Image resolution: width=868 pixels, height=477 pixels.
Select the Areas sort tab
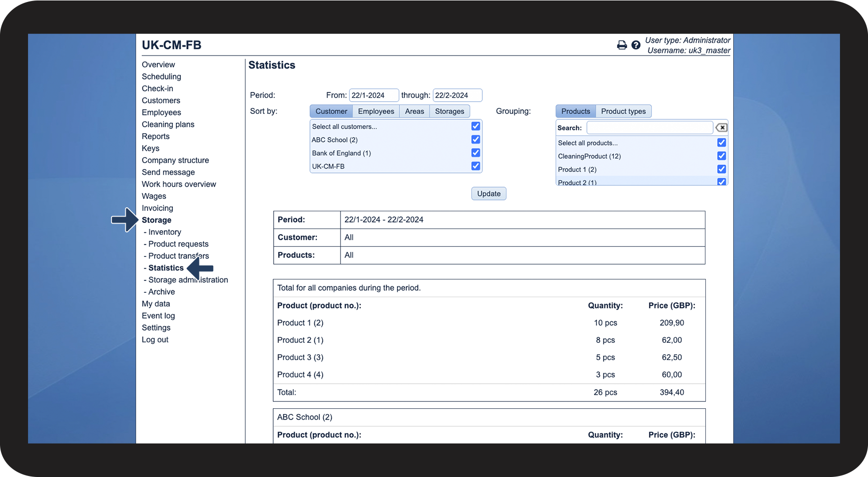pos(414,112)
